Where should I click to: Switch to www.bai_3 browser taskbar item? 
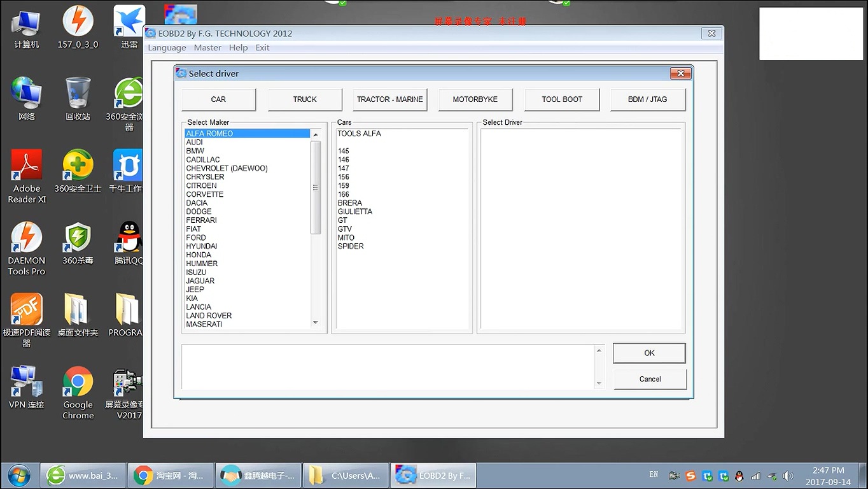coord(82,476)
